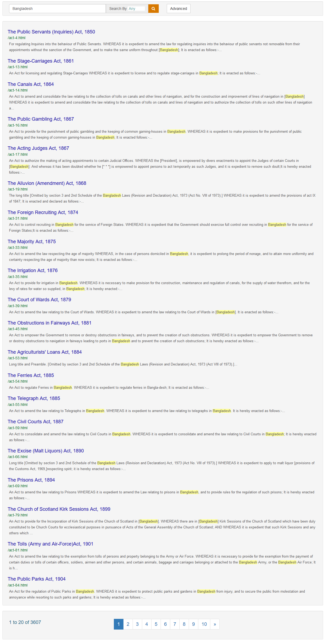Click the orange search magnifier button
This screenshot has width=333, height=644.
pyautogui.click(x=153, y=9)
